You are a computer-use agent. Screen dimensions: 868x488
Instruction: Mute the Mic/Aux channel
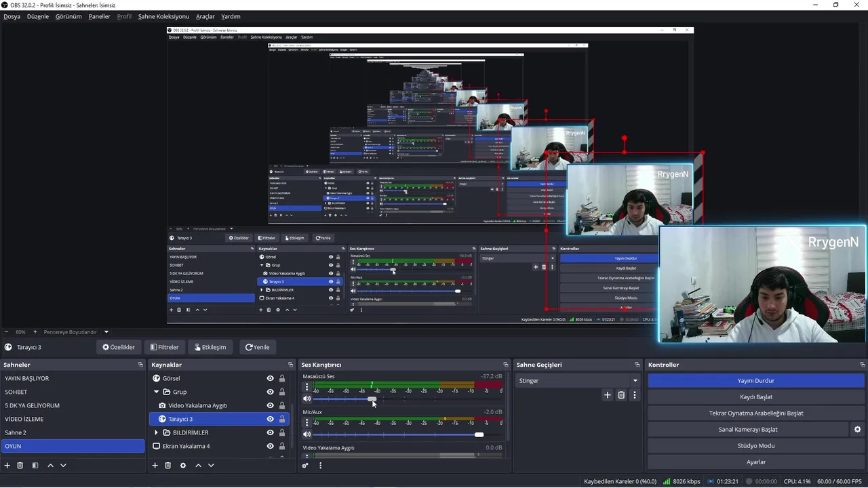tap(307, 434)
